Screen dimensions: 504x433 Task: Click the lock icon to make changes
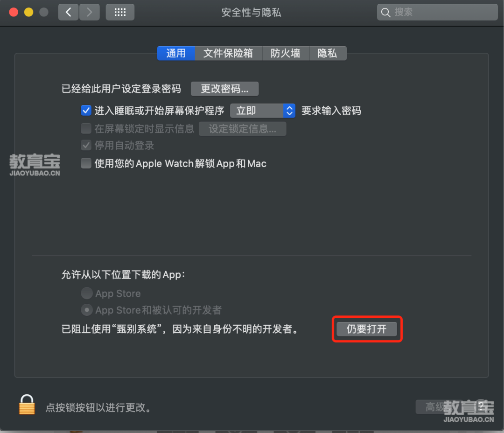pos(27,405)
